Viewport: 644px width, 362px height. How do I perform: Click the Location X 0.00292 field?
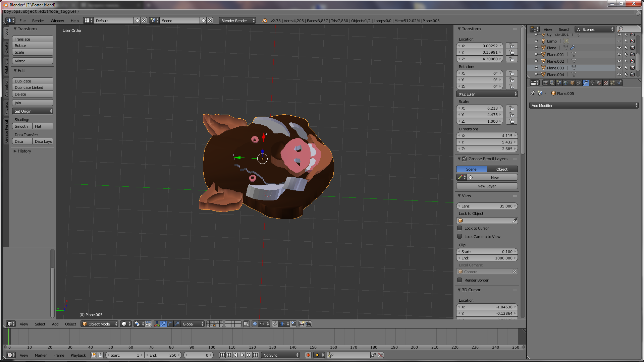(480, 46)
